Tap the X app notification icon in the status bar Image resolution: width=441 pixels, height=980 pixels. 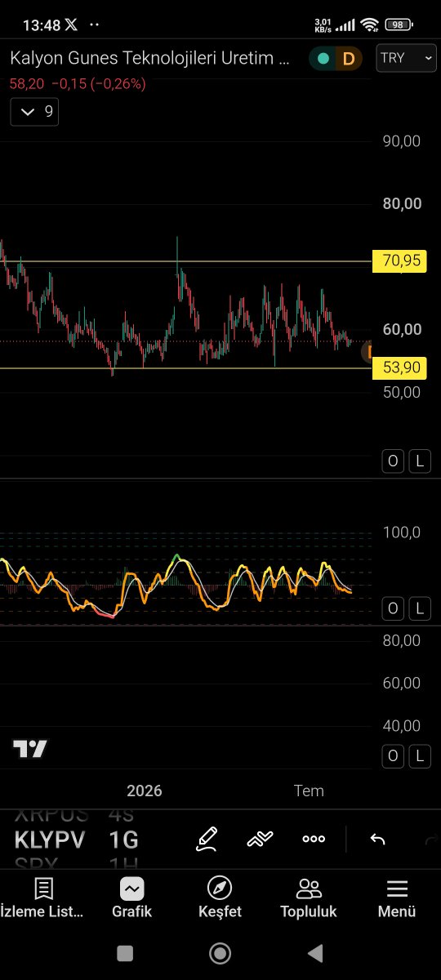point(71,25)
